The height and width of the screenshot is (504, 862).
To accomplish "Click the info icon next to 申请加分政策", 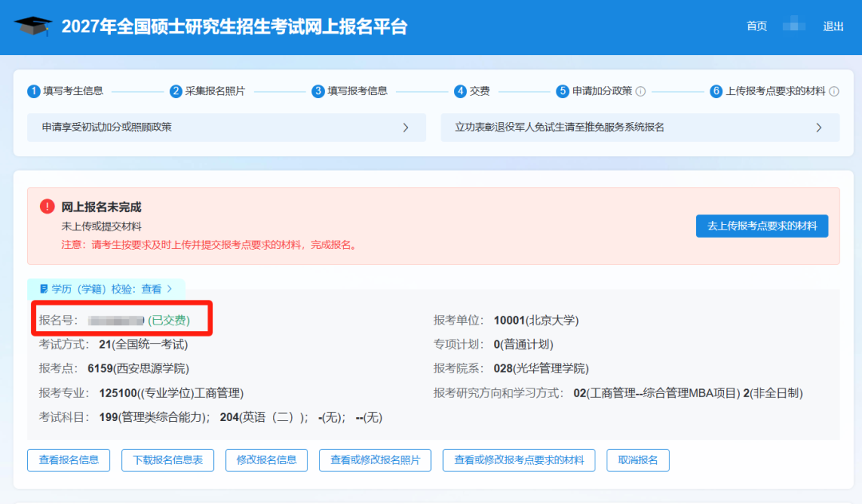I will pyautogui.click(x=640, y=92).
